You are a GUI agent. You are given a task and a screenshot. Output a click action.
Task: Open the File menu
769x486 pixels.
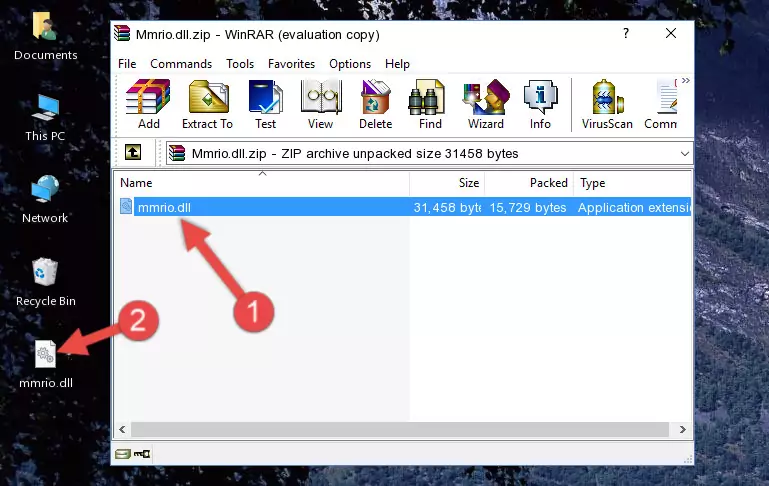(x=127, y=64)
